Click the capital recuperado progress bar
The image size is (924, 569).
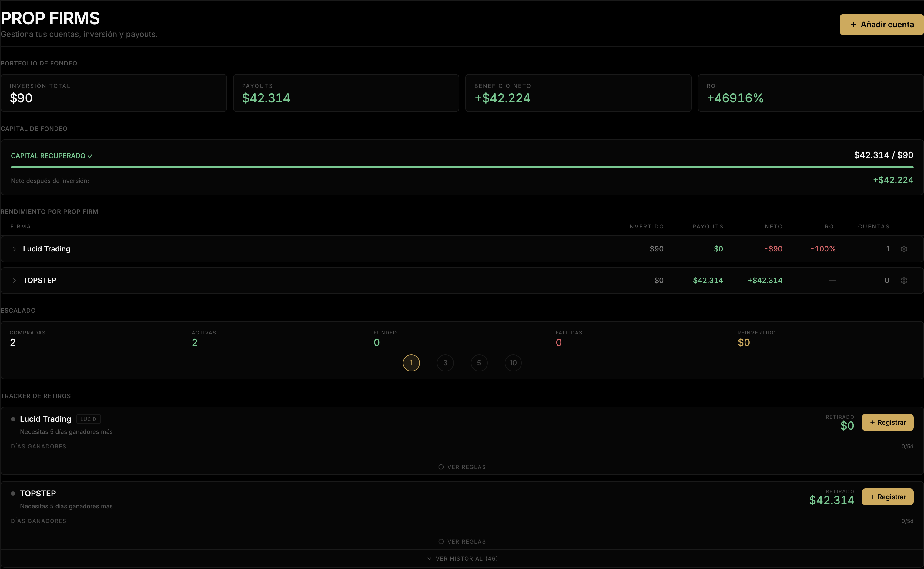[x=462, y=167]
